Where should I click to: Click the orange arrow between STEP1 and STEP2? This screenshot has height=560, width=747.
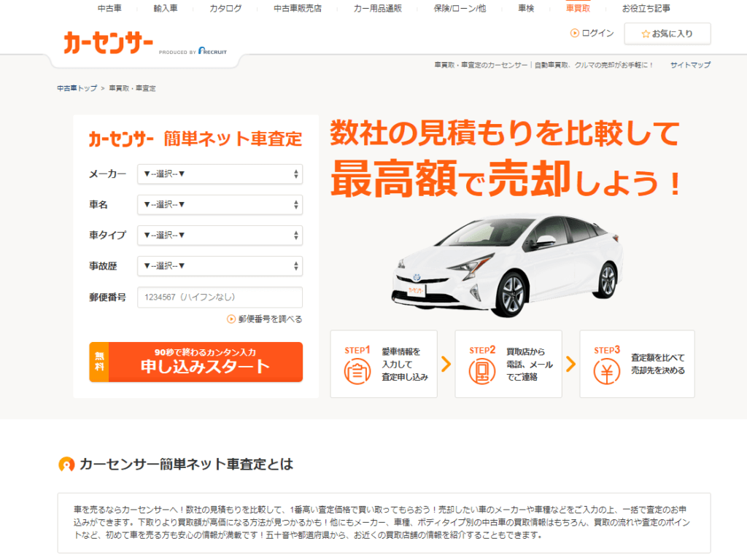click(446, 364)
